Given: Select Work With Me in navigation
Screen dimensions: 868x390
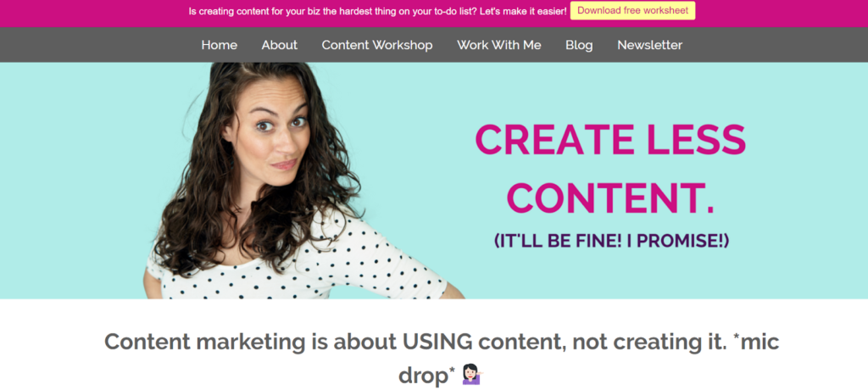Looking at the screenshot, I should [498, 45].
